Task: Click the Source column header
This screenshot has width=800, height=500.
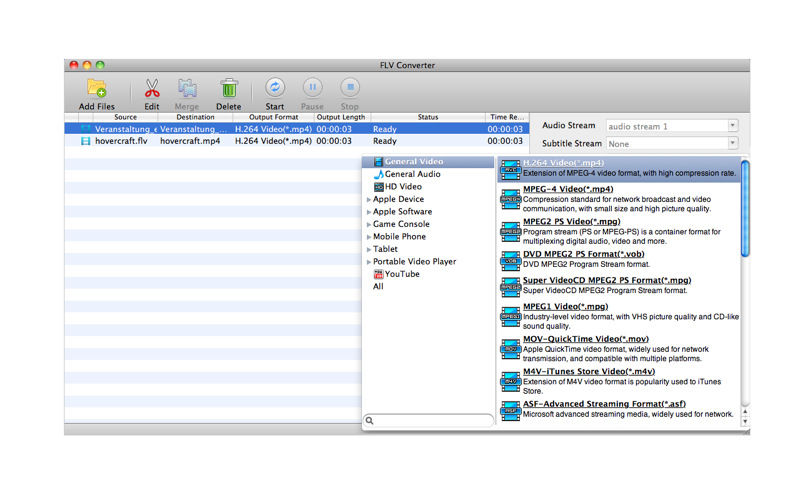Action: tap(126, 117)
